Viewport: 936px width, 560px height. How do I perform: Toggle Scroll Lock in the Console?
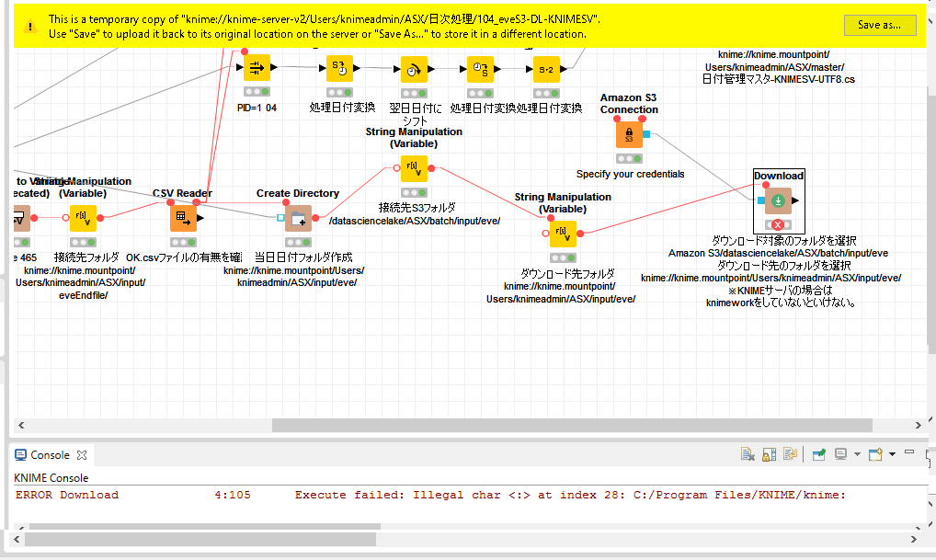tap(769, 454)
